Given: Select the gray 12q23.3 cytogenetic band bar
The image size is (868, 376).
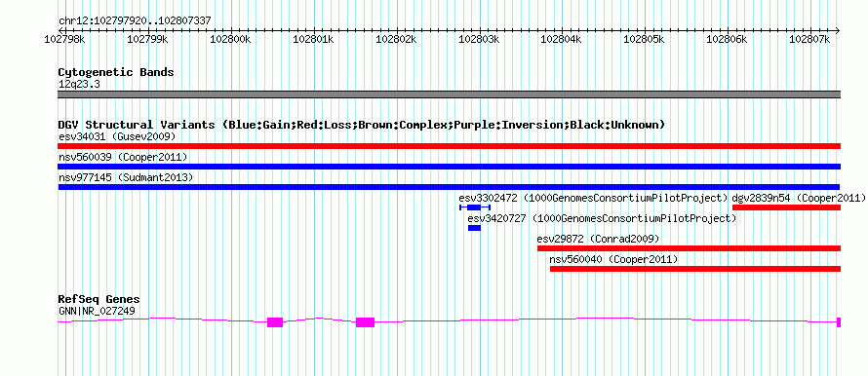Looking at the screenshot, I should click(x=449, y=94).
